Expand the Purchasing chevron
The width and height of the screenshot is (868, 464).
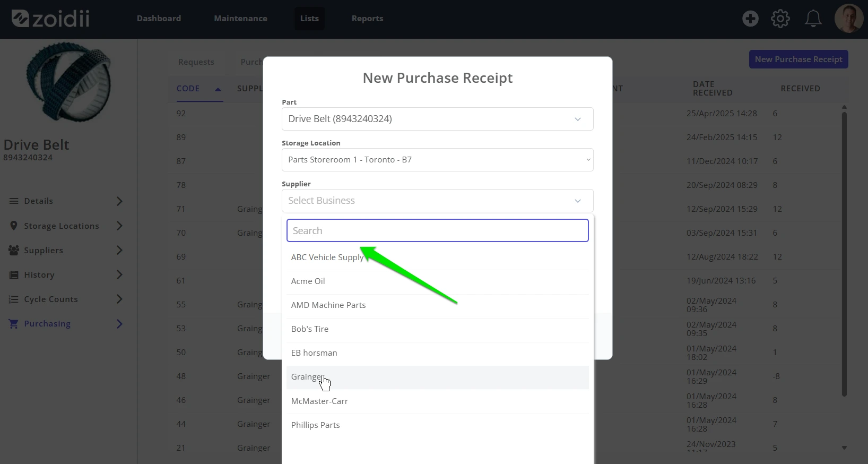119,324
